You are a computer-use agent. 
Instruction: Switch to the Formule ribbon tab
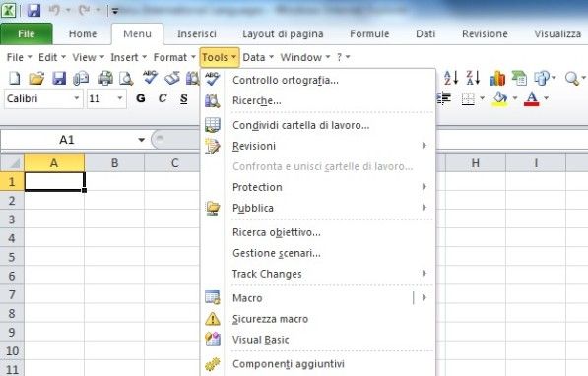(x=369, y=34)
